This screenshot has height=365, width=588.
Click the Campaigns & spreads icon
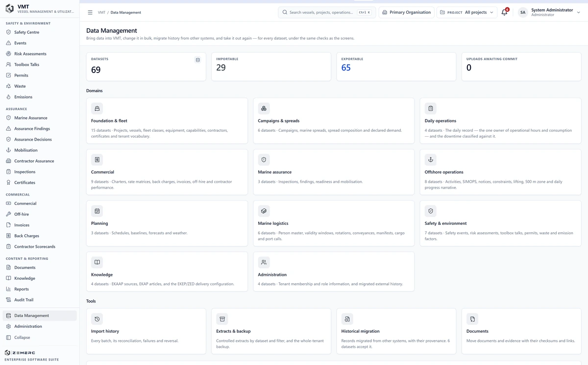pyautogui.click(x=264, y=109)
